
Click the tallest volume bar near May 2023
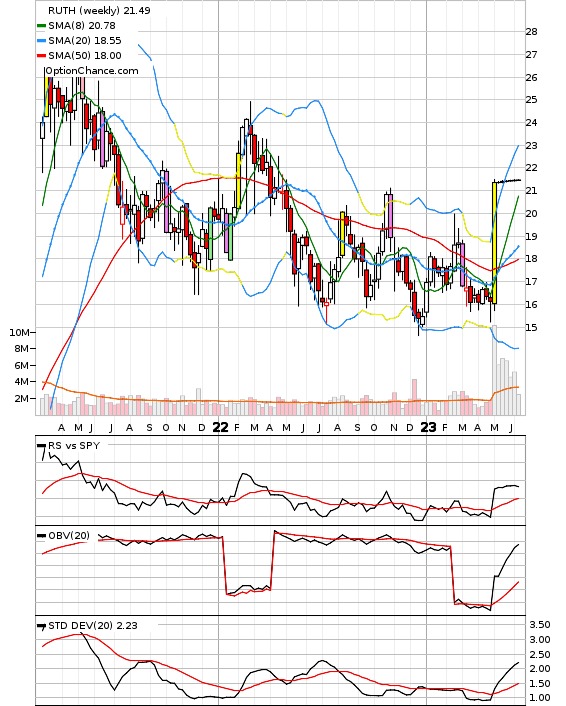tap(494, 370)
